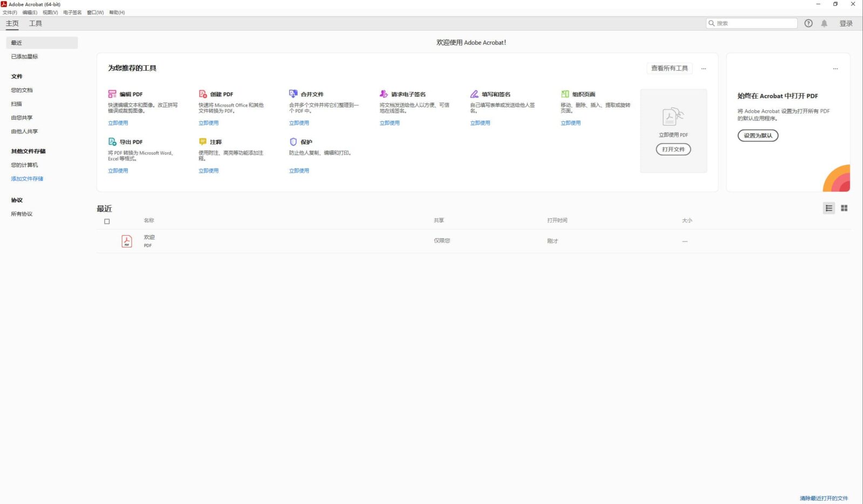The image size is (863, 504).
Task: Select 您的文档 in the sidebar
Action: (22, 91)
